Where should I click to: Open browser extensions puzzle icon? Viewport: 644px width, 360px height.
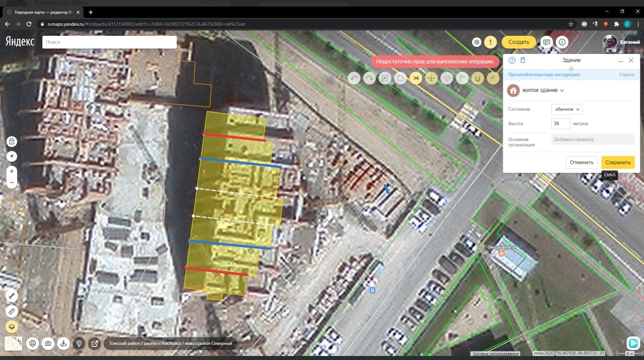617,24
